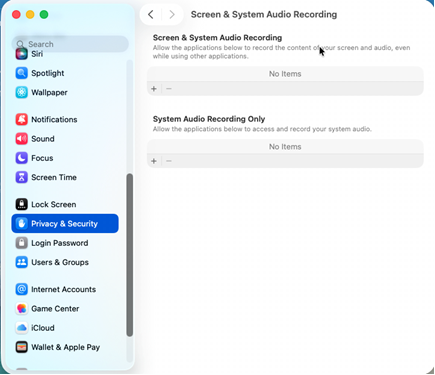
Task: Click the window title Screen & System Audio Recording
Action: (264, 14)
